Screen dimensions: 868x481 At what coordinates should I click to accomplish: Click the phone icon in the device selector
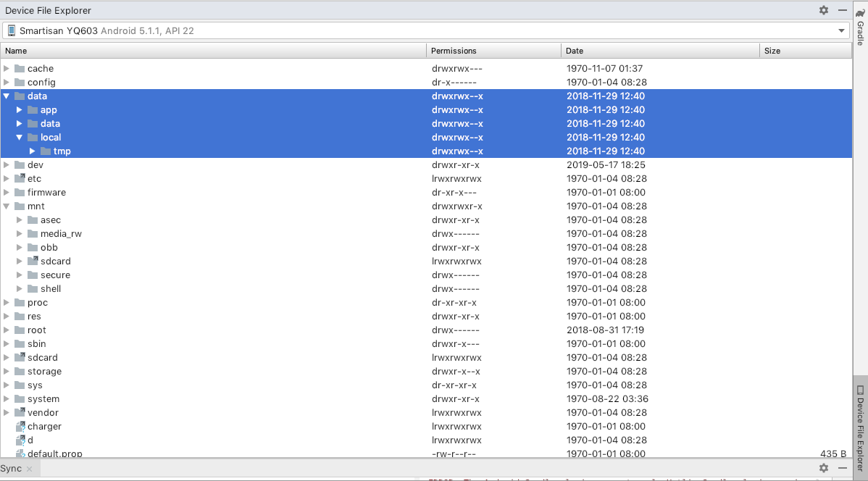point(11,30)
